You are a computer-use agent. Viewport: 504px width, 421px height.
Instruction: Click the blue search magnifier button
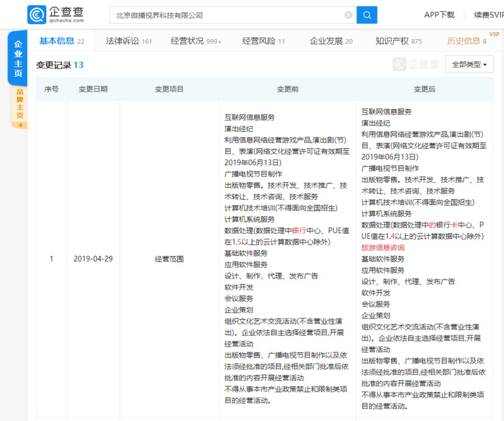click(367, 14)
